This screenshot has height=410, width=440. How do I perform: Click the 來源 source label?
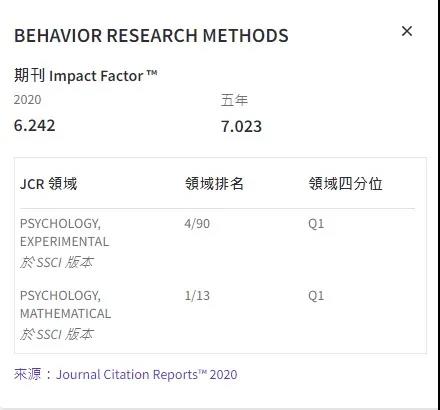click(x=28, y=374)
